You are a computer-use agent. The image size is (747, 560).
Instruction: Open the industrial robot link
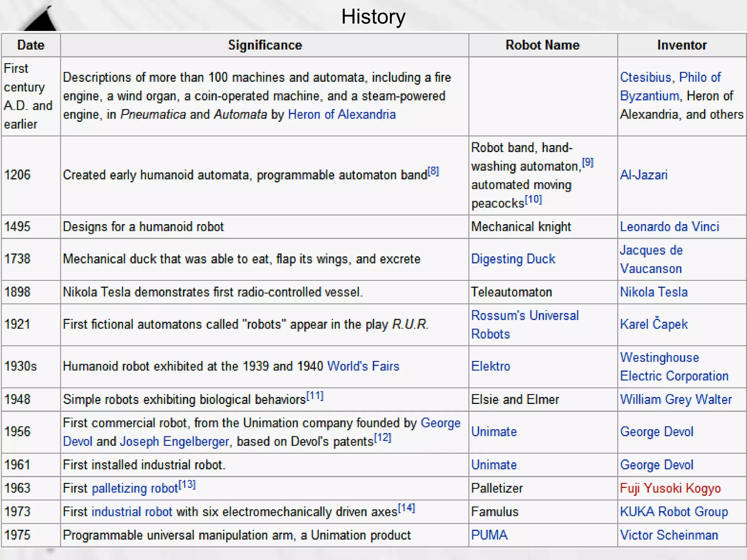132,512
